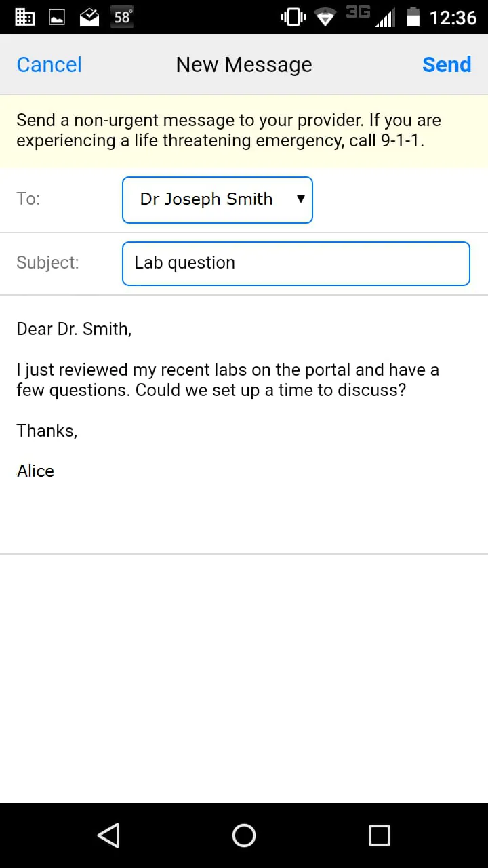Place cursor in the message body text
488x868 pixels.
pos(228,380)
